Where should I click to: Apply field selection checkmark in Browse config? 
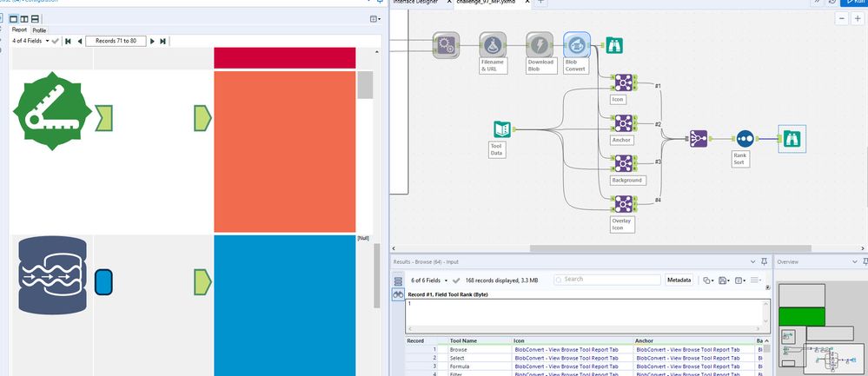[x=56, y=41]
